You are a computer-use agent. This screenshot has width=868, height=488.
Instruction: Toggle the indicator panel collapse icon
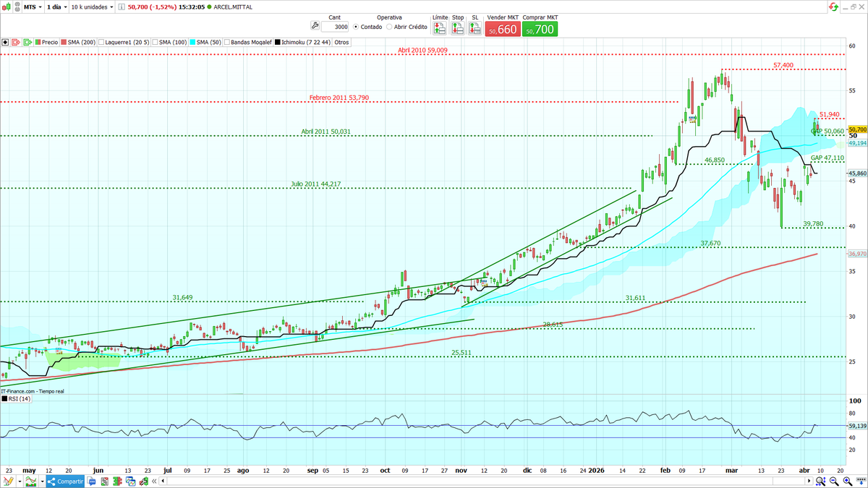5,42
